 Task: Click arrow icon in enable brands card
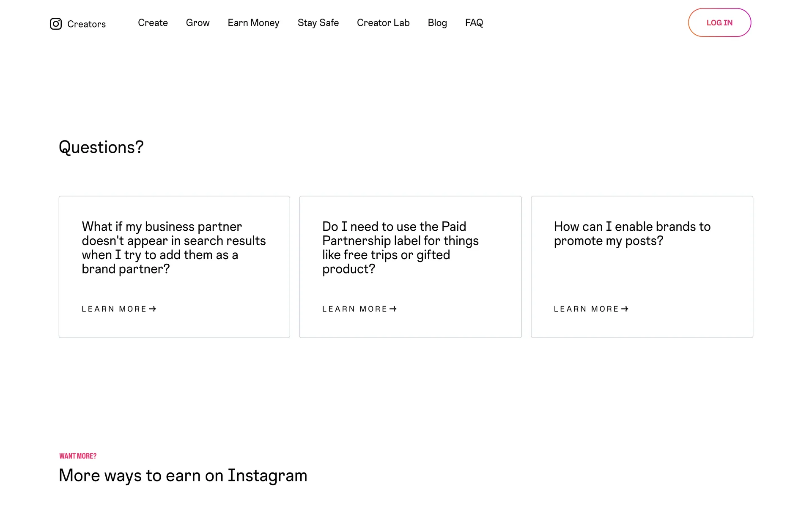click(x=625, y=309)
